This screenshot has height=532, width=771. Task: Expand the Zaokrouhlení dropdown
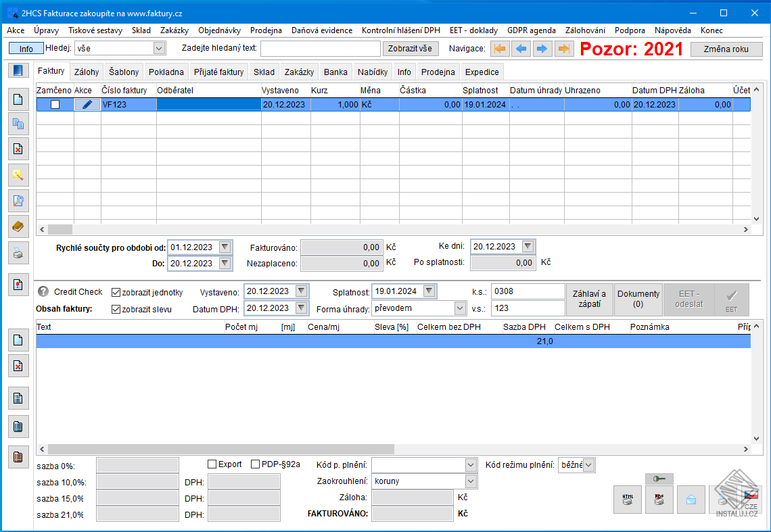coord(471,481)
